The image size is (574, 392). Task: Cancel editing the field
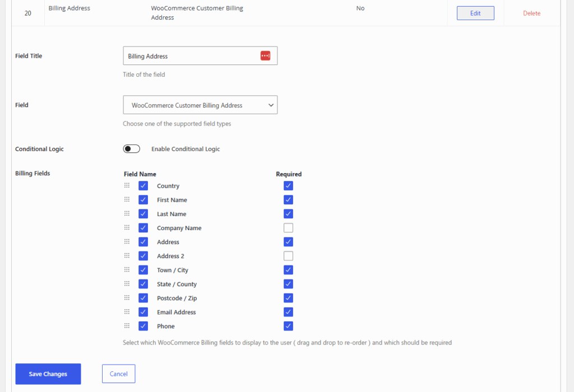click(118, 374)
